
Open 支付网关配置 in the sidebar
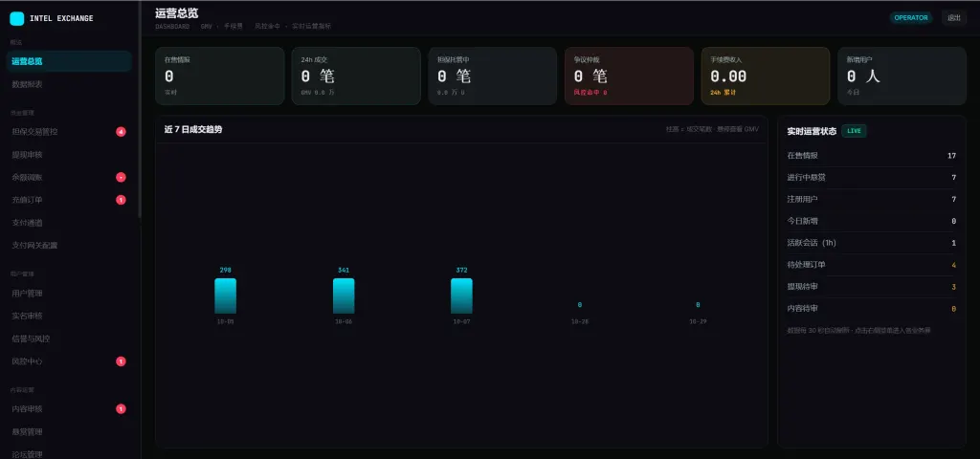[x=69, y=246]
